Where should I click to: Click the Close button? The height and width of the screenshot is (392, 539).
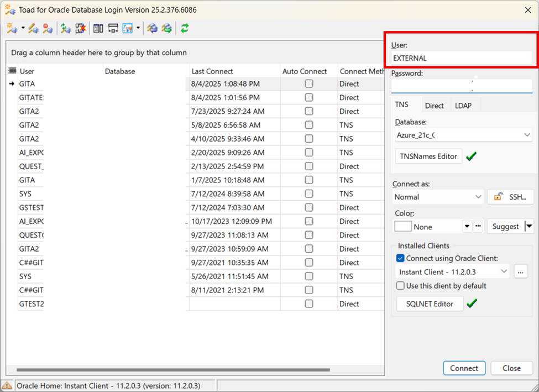pyautogui.click(x=511, y=368)
